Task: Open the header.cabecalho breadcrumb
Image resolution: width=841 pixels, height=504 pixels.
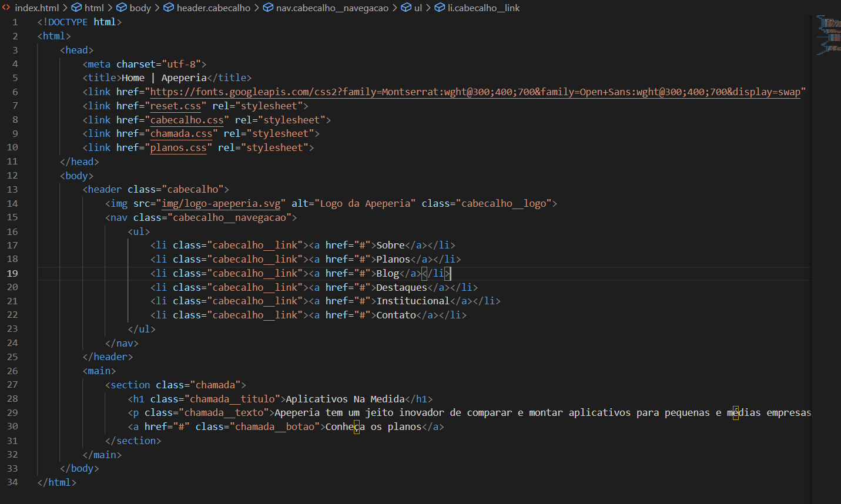Action: 206,8
